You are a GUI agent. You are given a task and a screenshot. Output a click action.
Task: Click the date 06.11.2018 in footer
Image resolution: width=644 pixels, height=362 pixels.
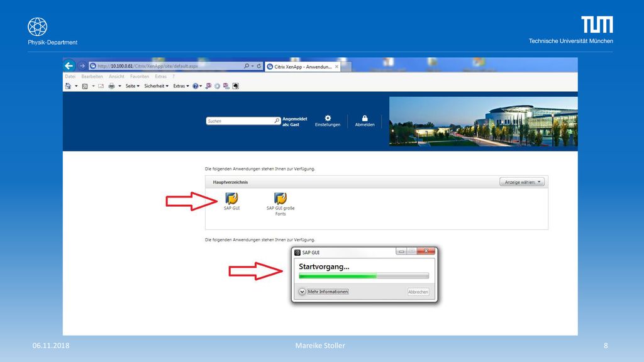click(x=51, y=346)
